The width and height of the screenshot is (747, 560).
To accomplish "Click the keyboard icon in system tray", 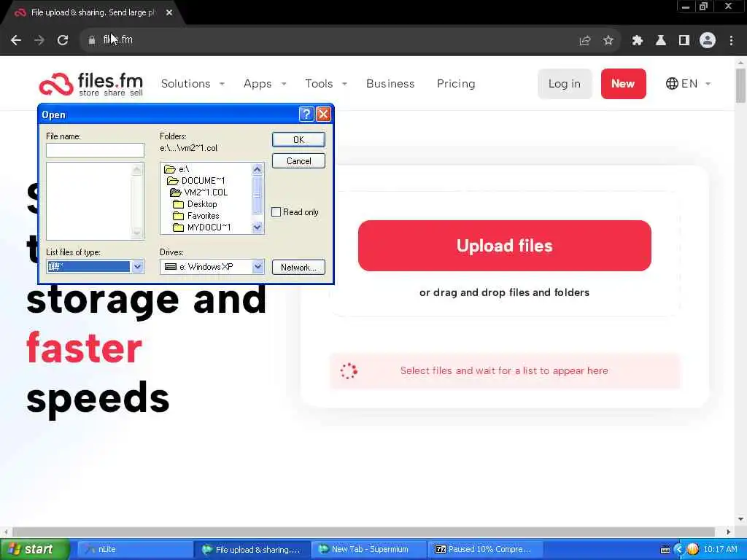I will [x=665, y=550].
